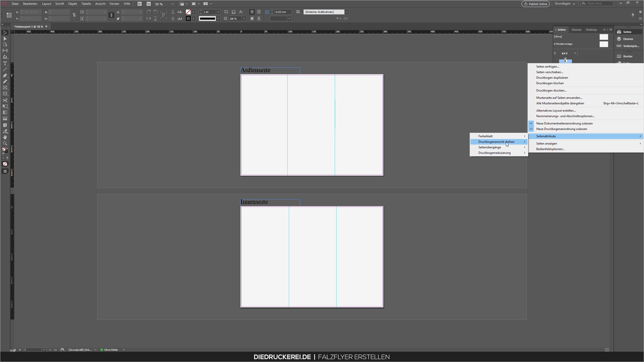This screenshot has width=644, height=362.
Task: Select the Eyedropper tool
Action: pos(5,131)
